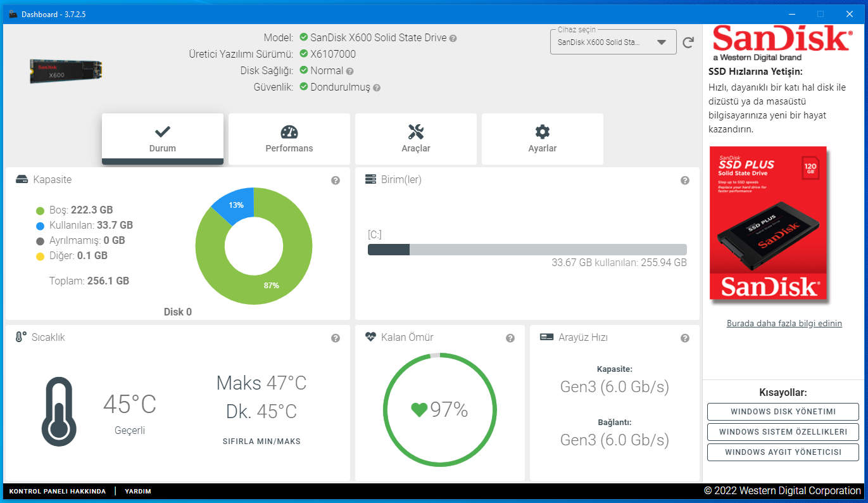Image resolution: width=868 pixels, height=503 pixels.
Task: Click the gray Ayrılmamış legend dot
Action: (x=40, y=241)
